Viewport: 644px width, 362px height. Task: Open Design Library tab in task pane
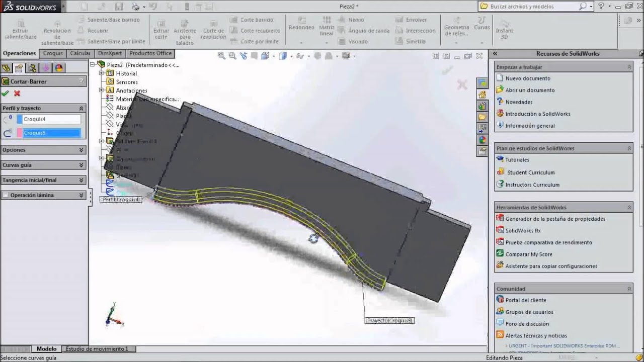click(x=482, y=106)
